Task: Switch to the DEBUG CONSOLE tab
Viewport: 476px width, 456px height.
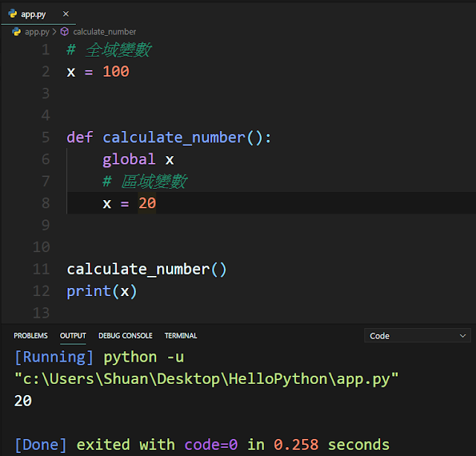Action: pyautogui.click(x=126, y=335)
